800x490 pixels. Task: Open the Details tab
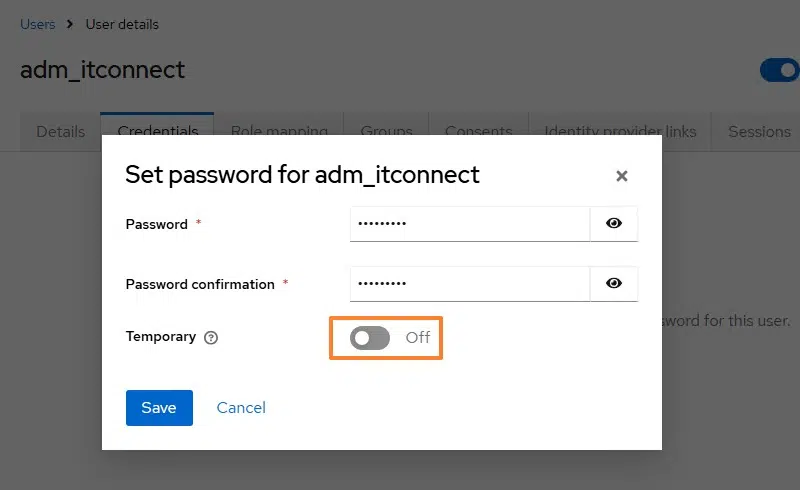click(60, 131)
